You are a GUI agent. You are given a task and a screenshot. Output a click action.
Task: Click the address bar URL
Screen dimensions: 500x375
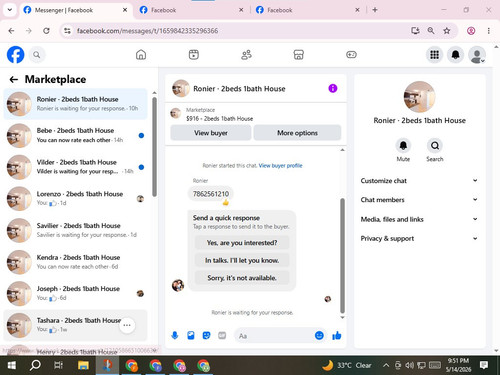click(x=147, y=31)
